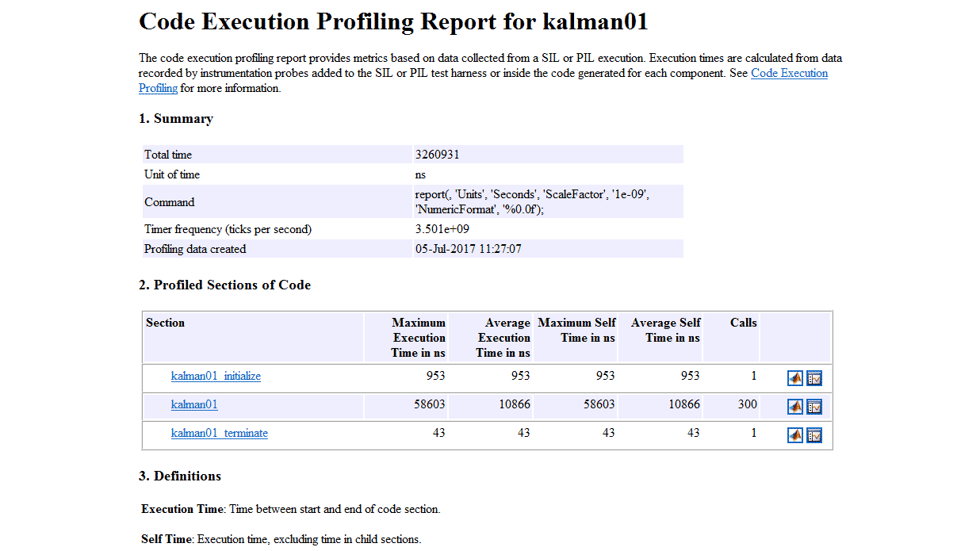The width and height of the screenshot is (980, 551).
Task: Click MATLAB workspace icon in kalman01_terminate row
Action: (794, 435)
